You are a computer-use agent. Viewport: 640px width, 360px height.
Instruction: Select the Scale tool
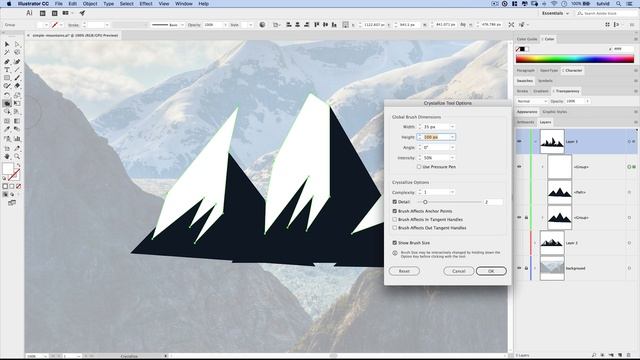(x=17, y=95)
